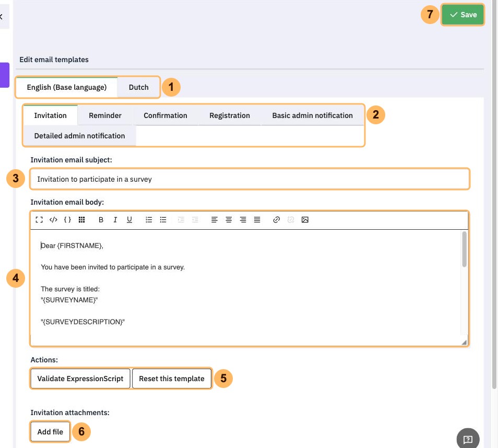Click the "Dear {FIRSTNAME}," line
This screenshot has height=448, width=498.
(72, 245)
